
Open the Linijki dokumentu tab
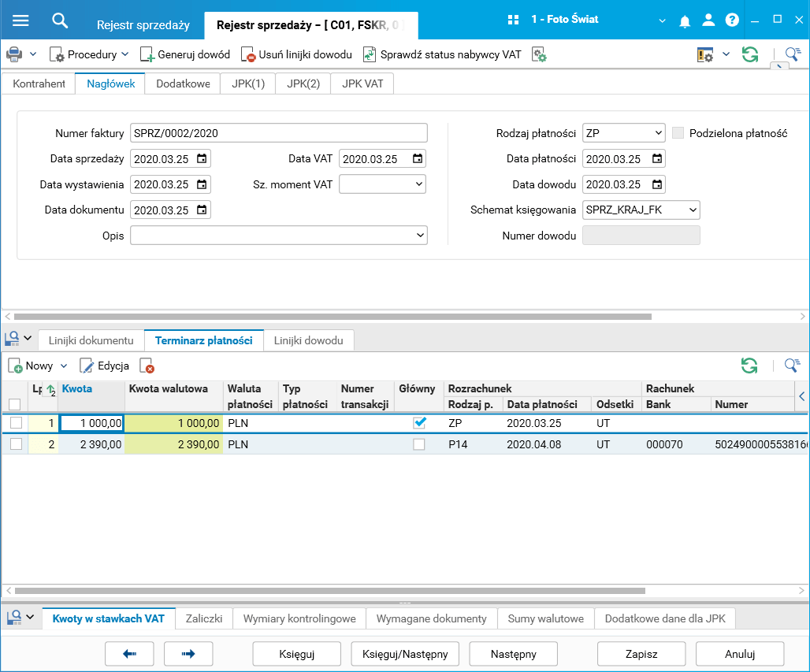point(91,340)
